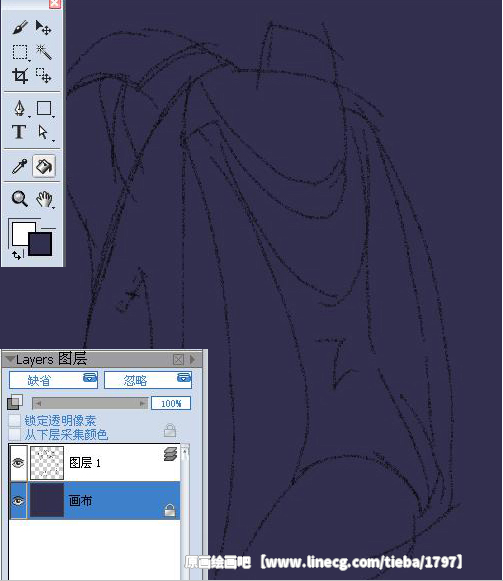Hide 图层 1 with eye icon
This screenshot has width=503, height=581.
click(18, 462)
